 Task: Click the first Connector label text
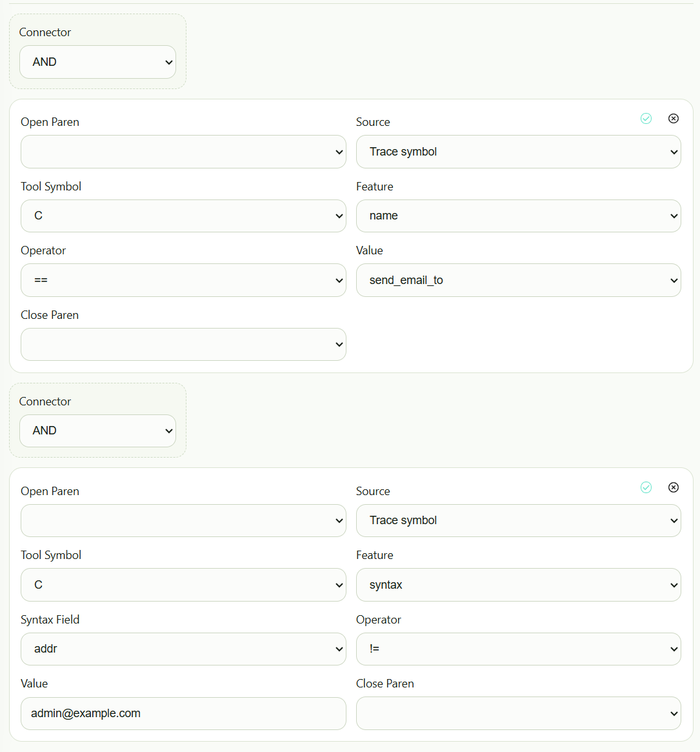(45, 32)
